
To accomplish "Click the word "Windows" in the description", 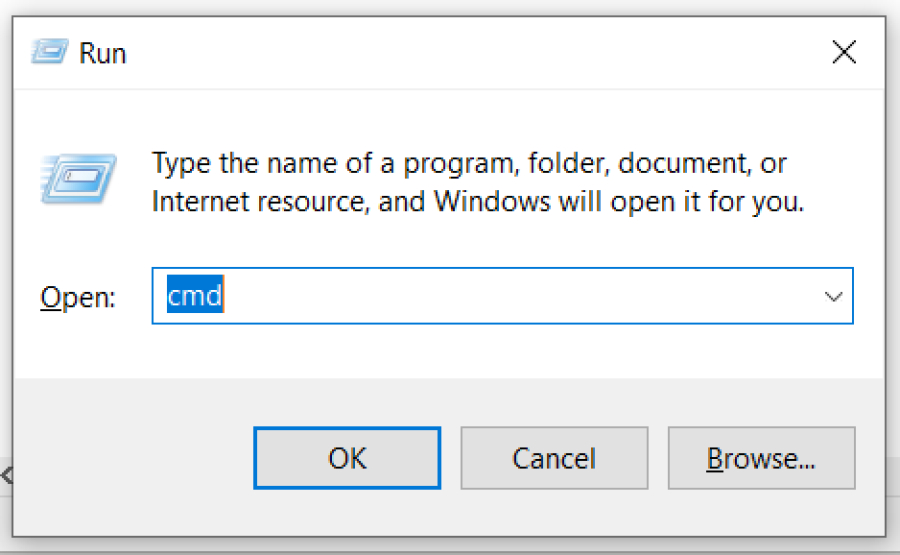I will click(493, 202).
